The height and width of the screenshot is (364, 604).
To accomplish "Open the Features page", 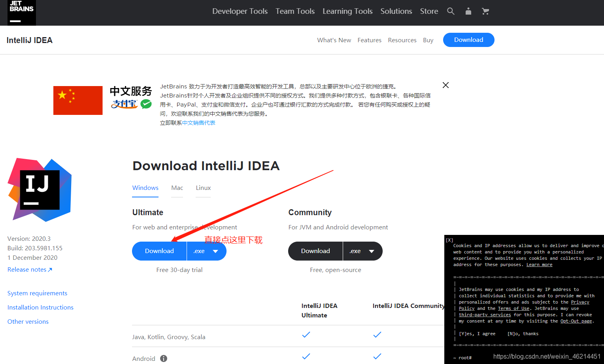I will [370, 40].
